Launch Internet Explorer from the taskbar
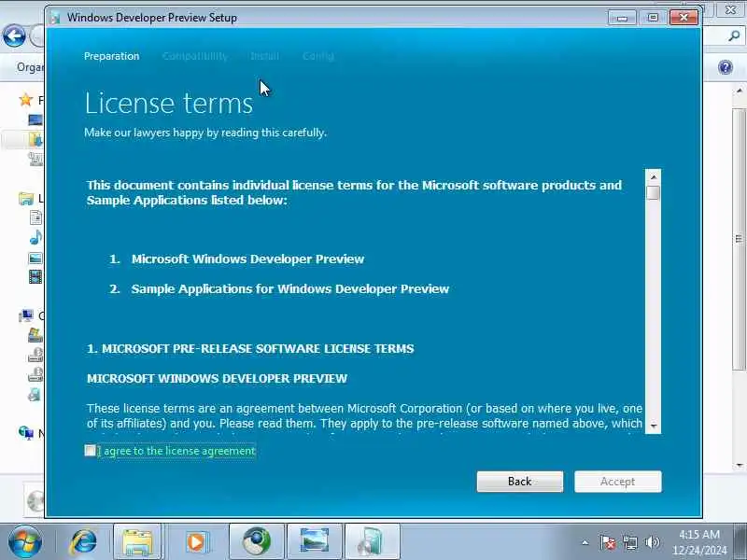The height and width of the screenshot is (560, 747). 83,542
